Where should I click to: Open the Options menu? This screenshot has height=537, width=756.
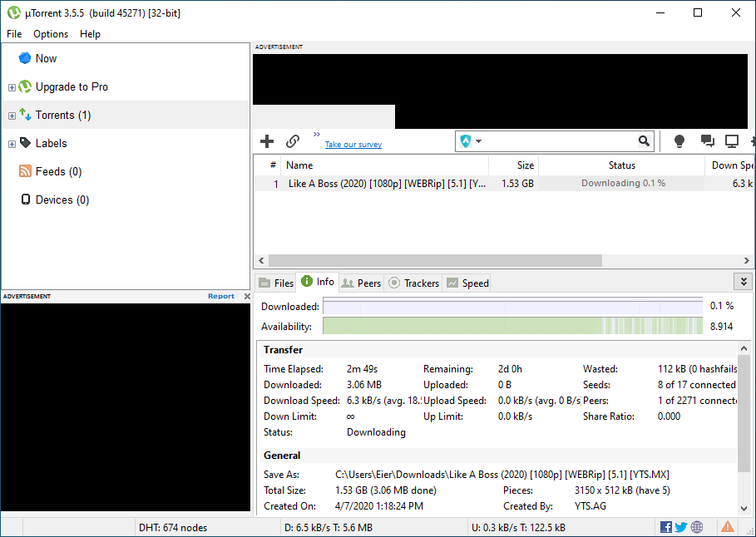pyautogui.click(x=51, y=34)
